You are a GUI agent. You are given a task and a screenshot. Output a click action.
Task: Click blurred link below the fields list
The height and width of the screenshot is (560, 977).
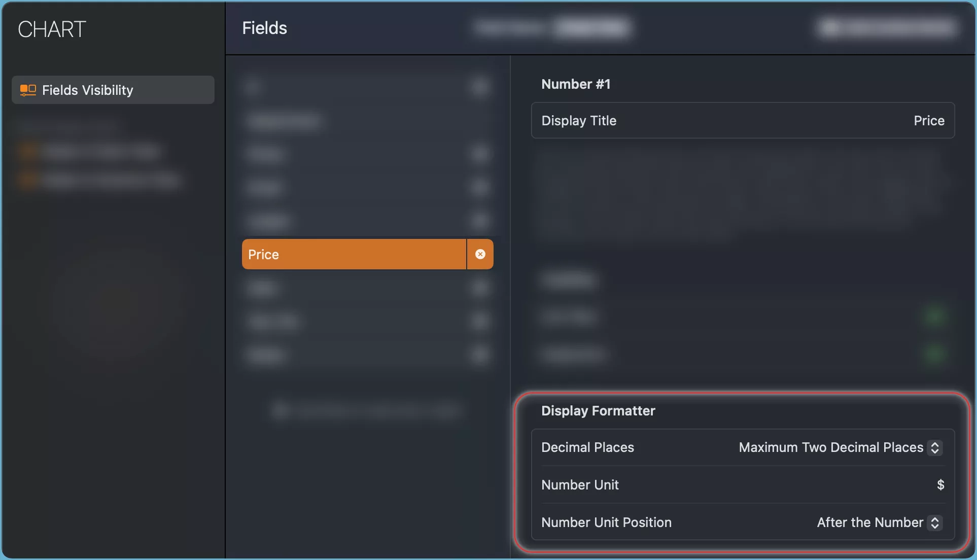pos(365,410)
